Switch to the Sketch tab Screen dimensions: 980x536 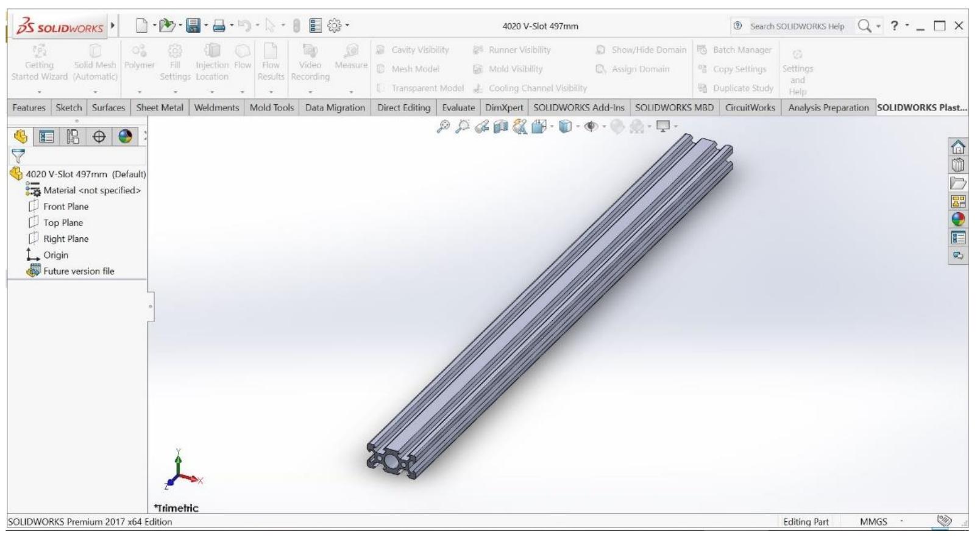click(68, 107)
